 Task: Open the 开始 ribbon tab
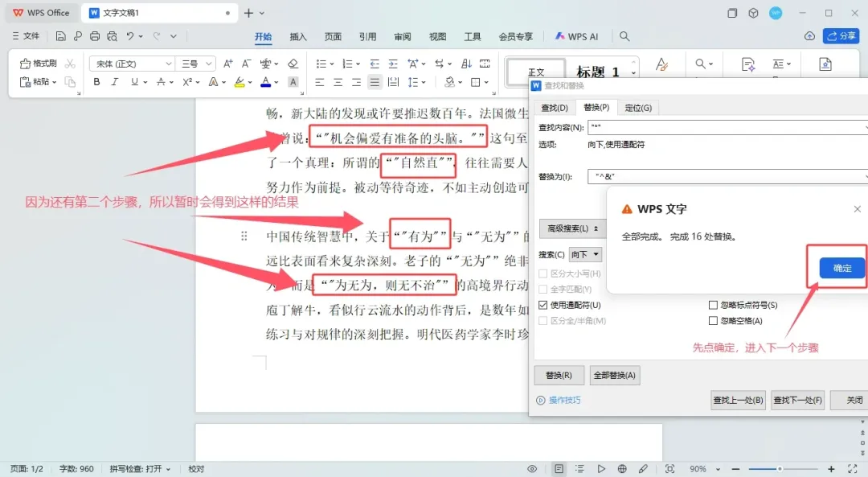tap(263, 36)
